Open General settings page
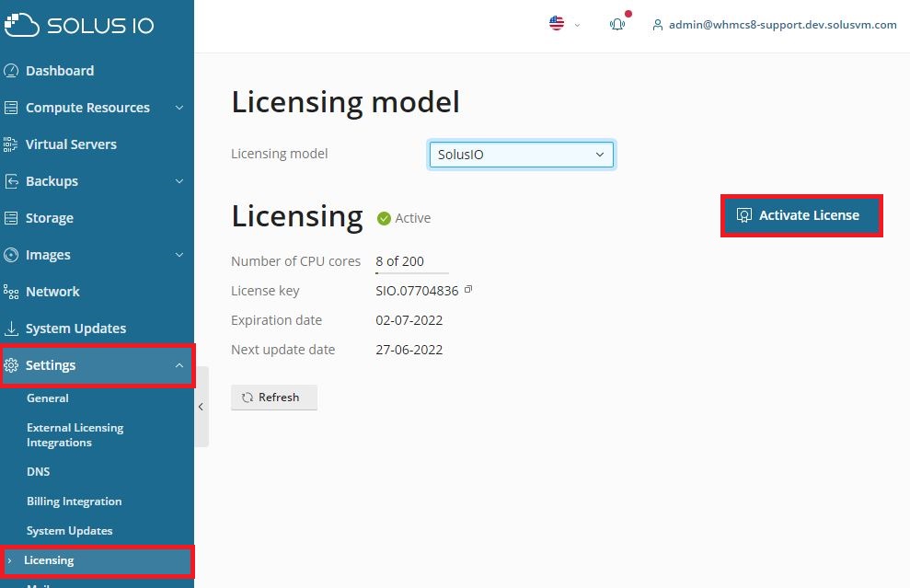The width and height of the screenshot is (910, 588). (x=48, y=398)
